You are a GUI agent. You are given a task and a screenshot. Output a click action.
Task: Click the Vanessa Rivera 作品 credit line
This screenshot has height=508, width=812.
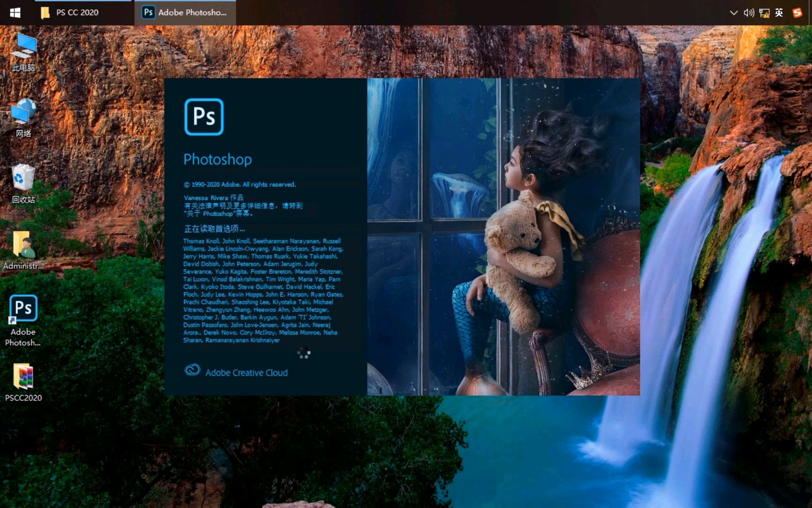click(x=214, y=198)
